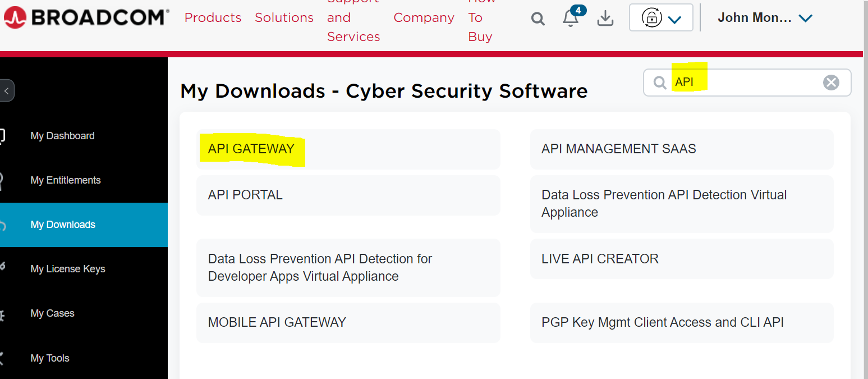Open LIVE API CREATOR downloads
Image resolution: width=868 pixels, height=379 pixels.
click(600, 259)
